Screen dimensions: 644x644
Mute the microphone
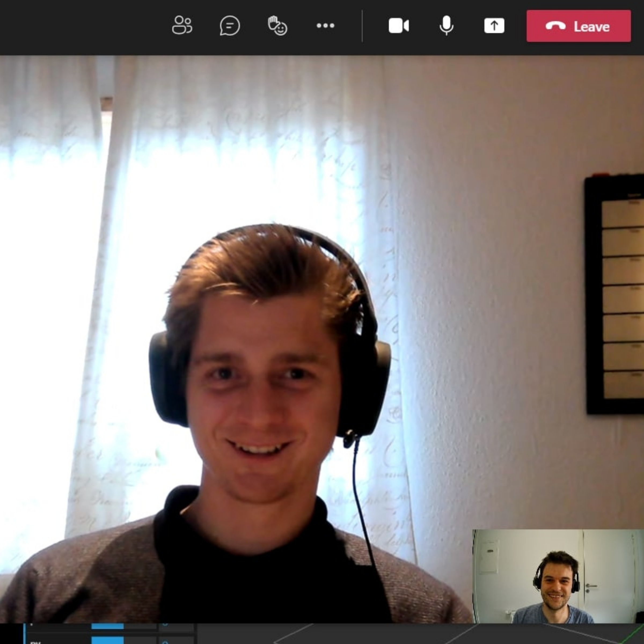click(446, 26)
